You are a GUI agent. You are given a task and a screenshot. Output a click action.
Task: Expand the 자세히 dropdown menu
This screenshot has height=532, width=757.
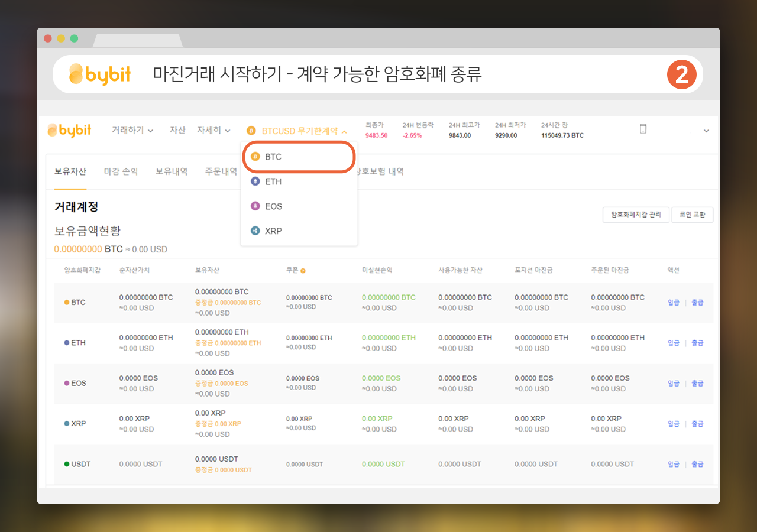(x=214, y=130)
